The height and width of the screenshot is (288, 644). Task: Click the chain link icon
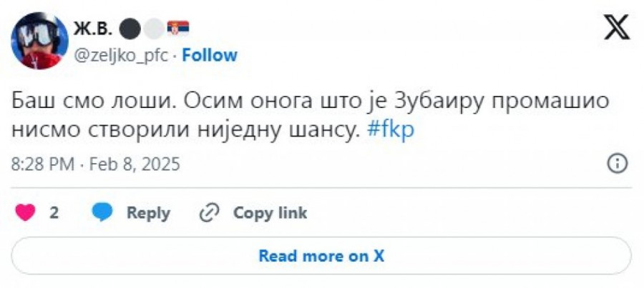point(210,212)
